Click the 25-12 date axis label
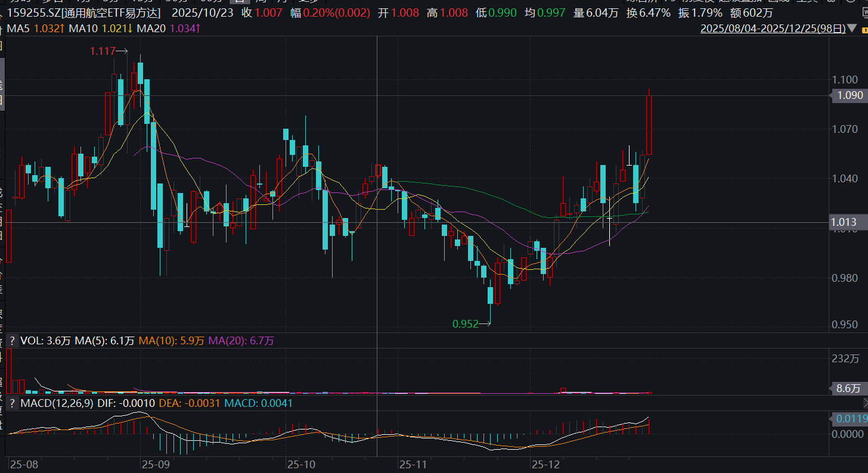The image size is (868, 473). tap(545, 463)
